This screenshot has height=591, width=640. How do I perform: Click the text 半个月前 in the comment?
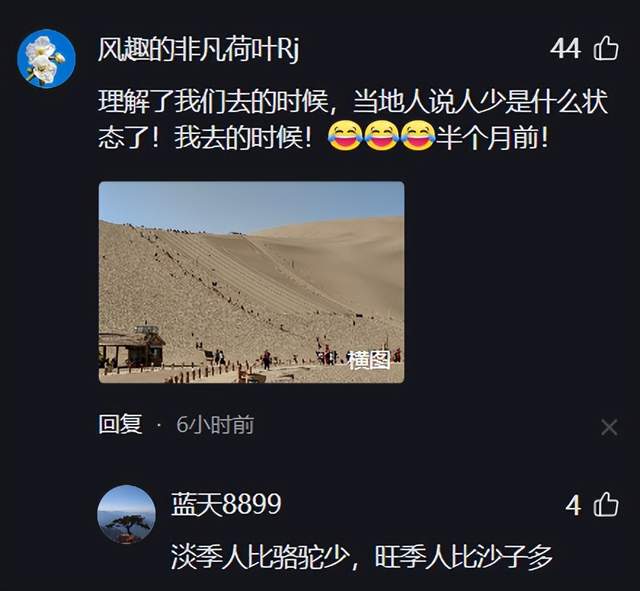click(x=487, y=138)
